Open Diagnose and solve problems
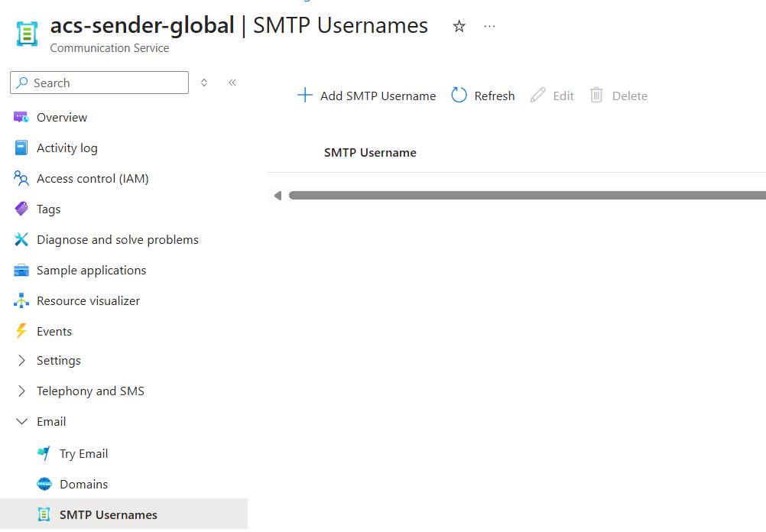 click(117, 239)
